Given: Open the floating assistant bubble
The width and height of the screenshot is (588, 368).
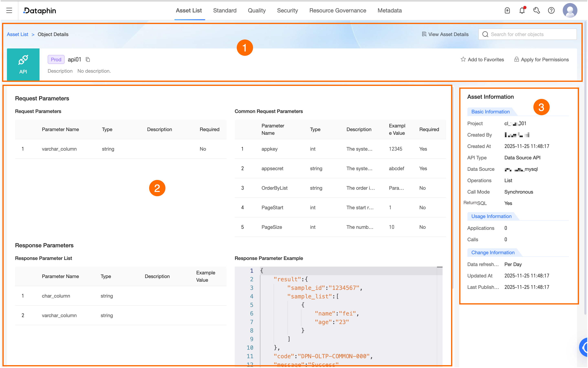Looking at the screenshot, I should tap(584, 347).
